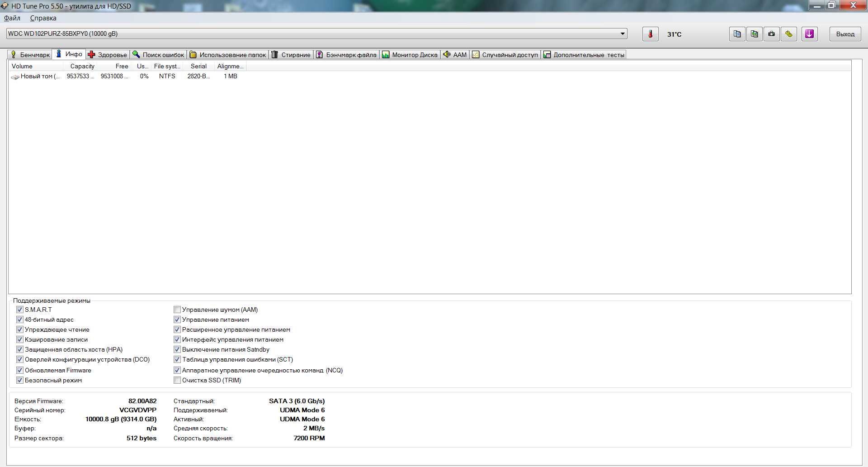Open the Файл menu
The height and width of the screenshot is (467, 868).
pos(12,18)
